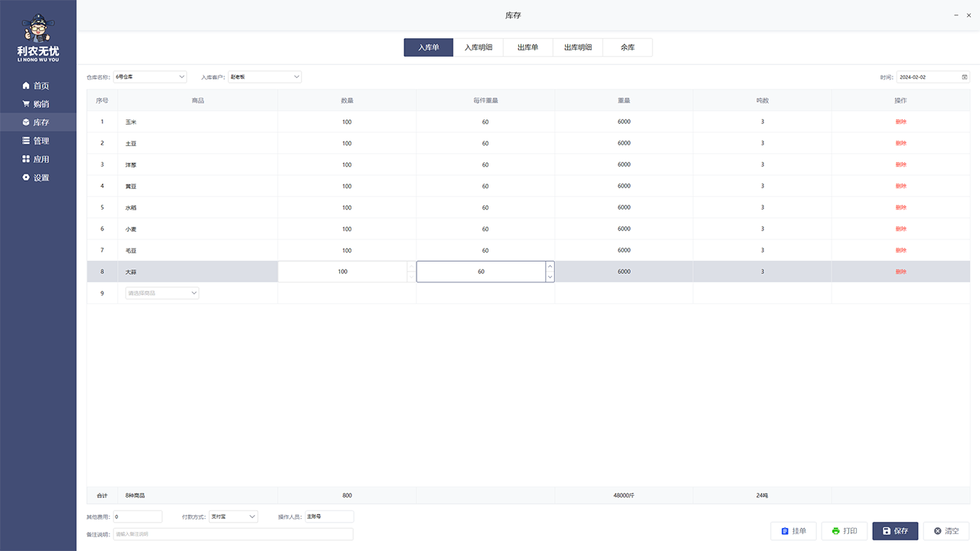
Task: Switch to the 余库 tab
Action: click(627, 47)
